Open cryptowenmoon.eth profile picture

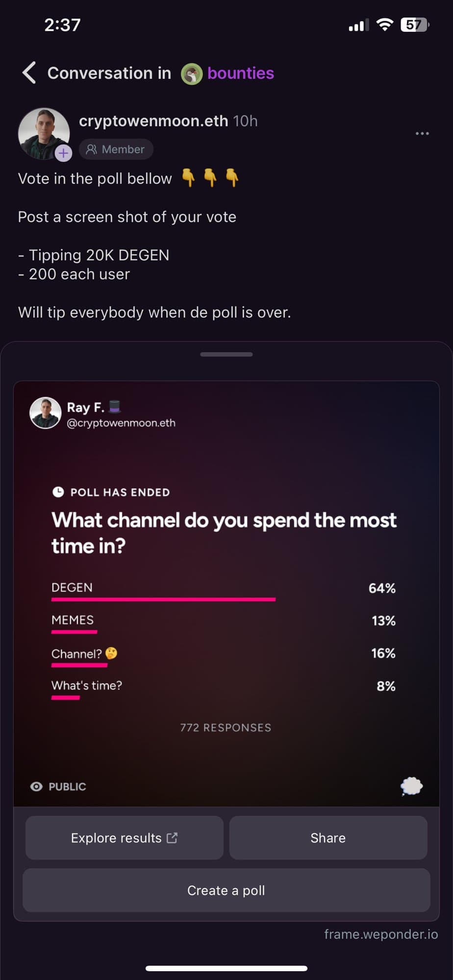click(44, 133)
